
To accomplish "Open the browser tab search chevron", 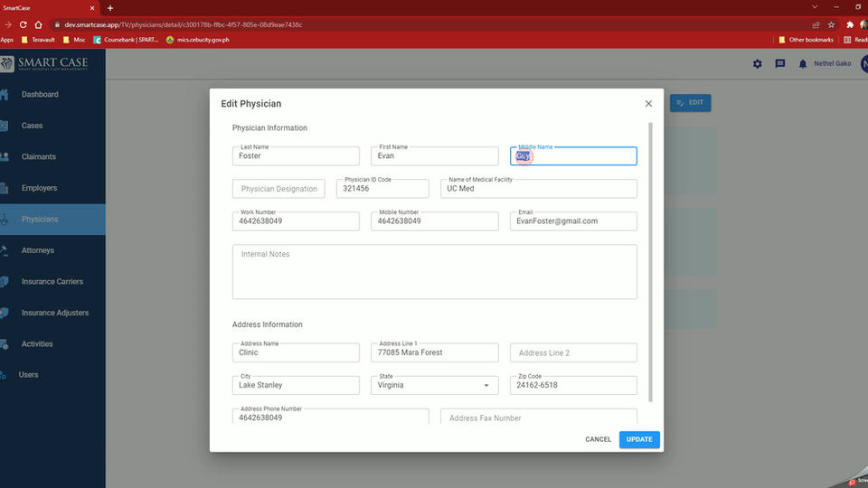I will 815,7.
